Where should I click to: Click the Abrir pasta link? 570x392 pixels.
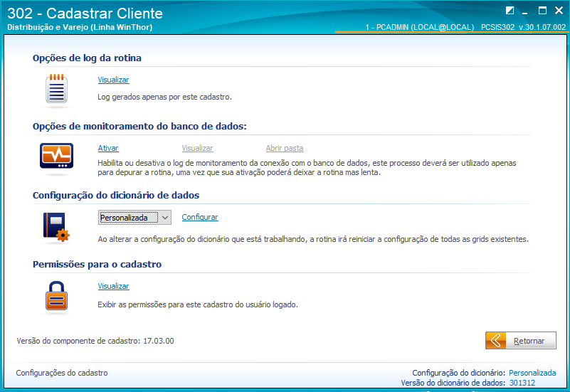pyautogui.click(x=285, y=148)
